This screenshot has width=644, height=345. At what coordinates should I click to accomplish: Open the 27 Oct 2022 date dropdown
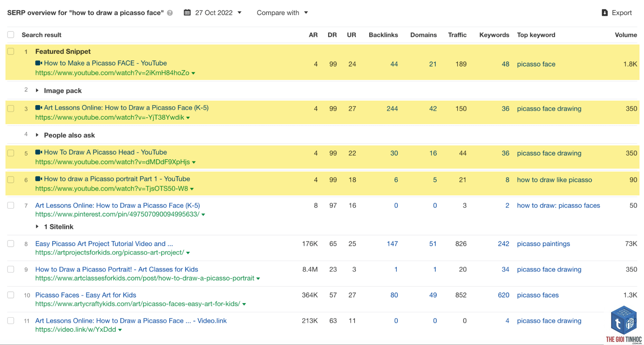click(213, 13)
